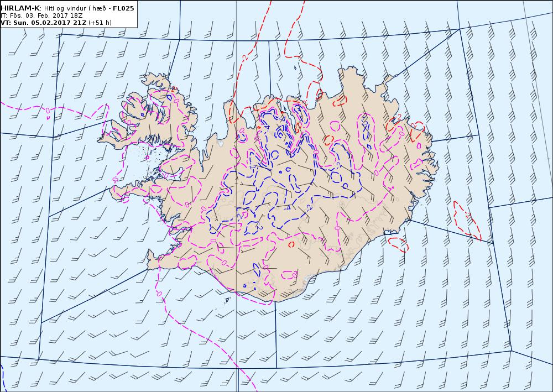Click the FL025 flight level label

(x=123, y=8)
